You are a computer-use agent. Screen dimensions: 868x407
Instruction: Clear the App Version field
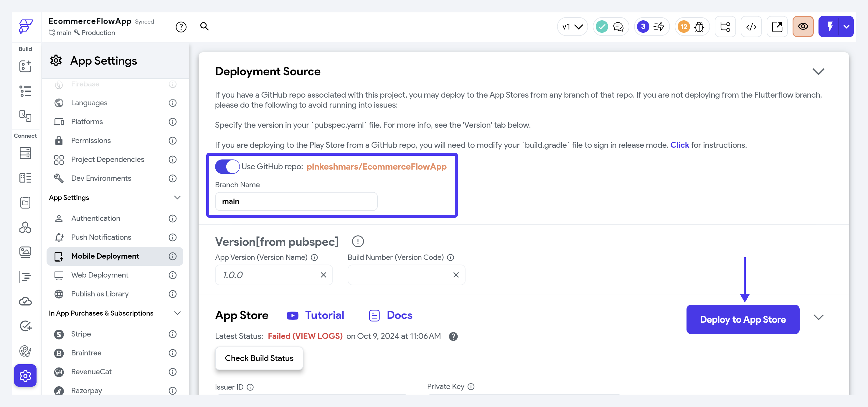tap(323, 275)
